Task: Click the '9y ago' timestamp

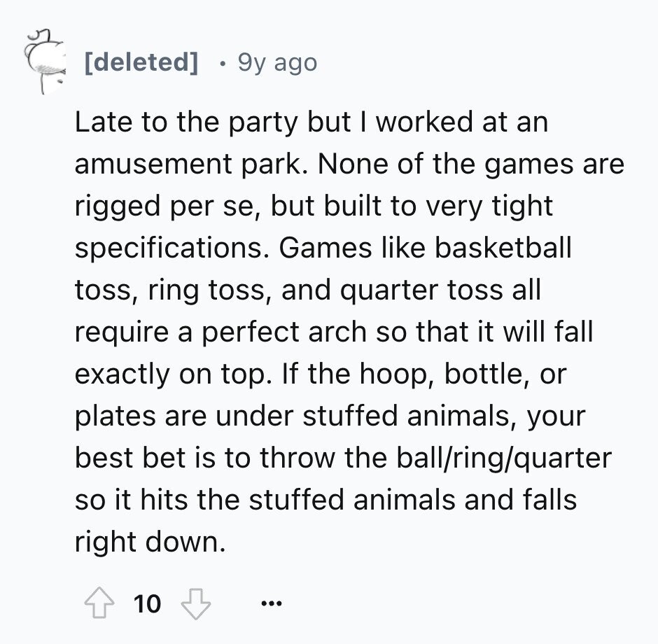Action: pyautogui.click(x=277, y=63)
